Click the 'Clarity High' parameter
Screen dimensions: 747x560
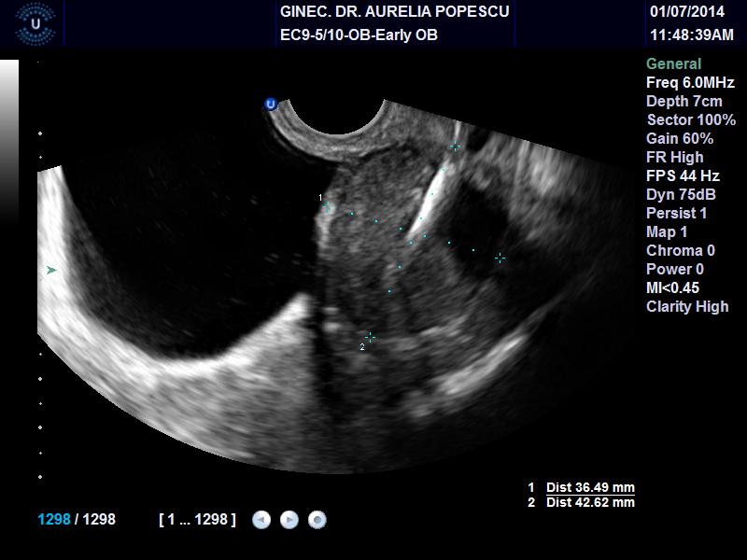point(687,306)
